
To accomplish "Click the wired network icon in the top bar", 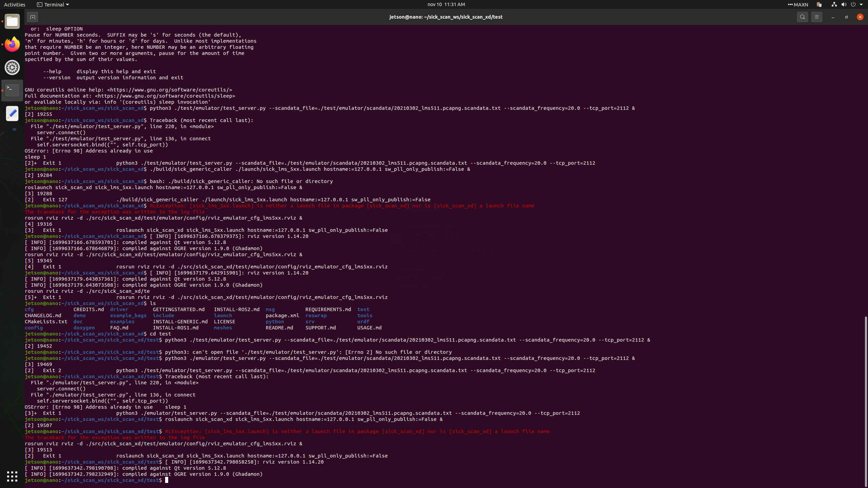I will pos(833,4).
